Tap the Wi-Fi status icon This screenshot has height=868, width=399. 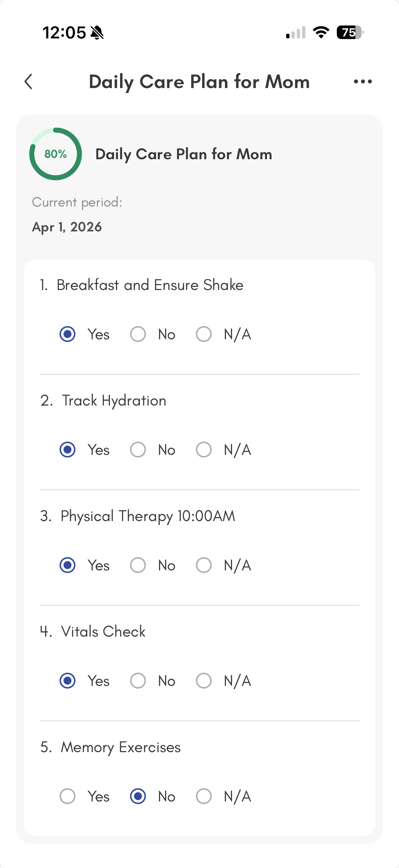pos(321,32)
